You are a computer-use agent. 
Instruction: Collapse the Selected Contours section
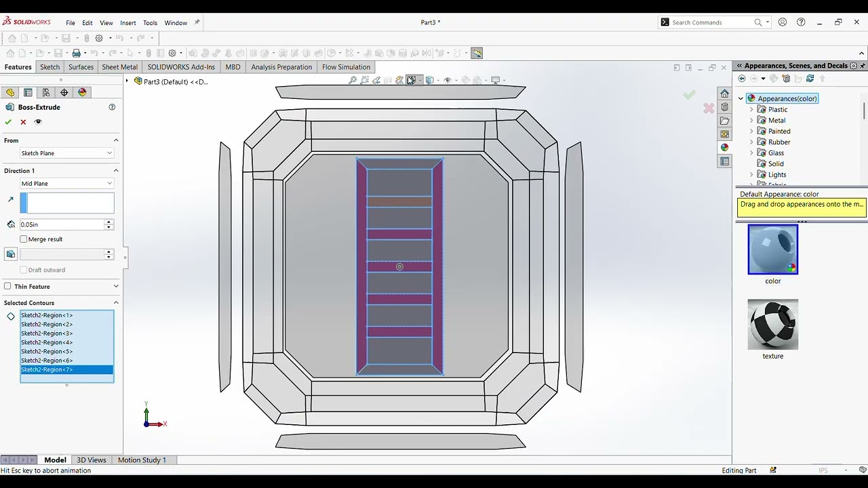pos(116,303)
